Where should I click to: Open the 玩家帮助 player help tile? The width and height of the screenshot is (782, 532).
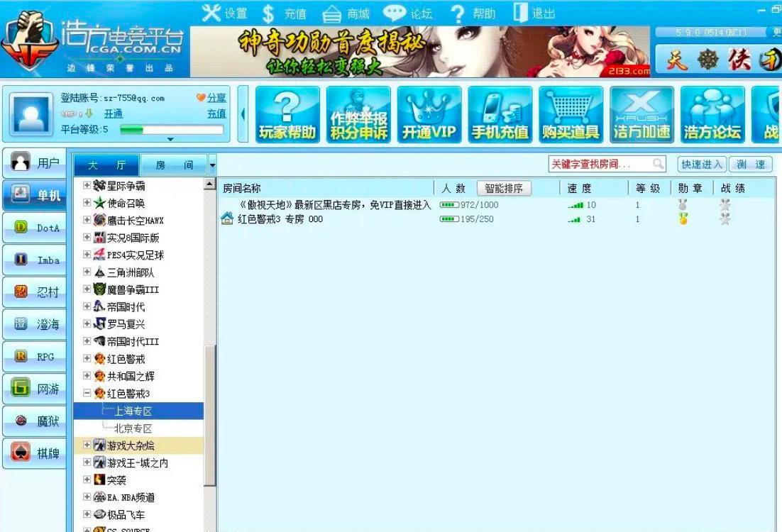click(x=287, y=115)
